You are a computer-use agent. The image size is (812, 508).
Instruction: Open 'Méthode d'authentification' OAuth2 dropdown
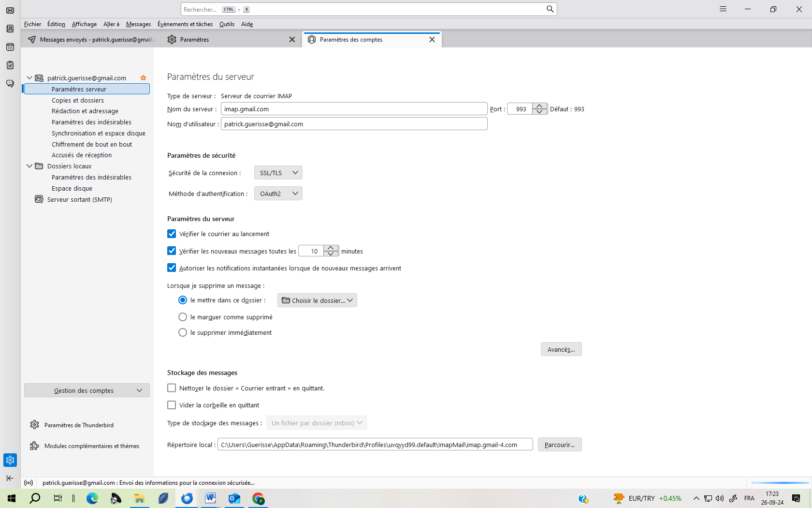(x=278, y=194)
